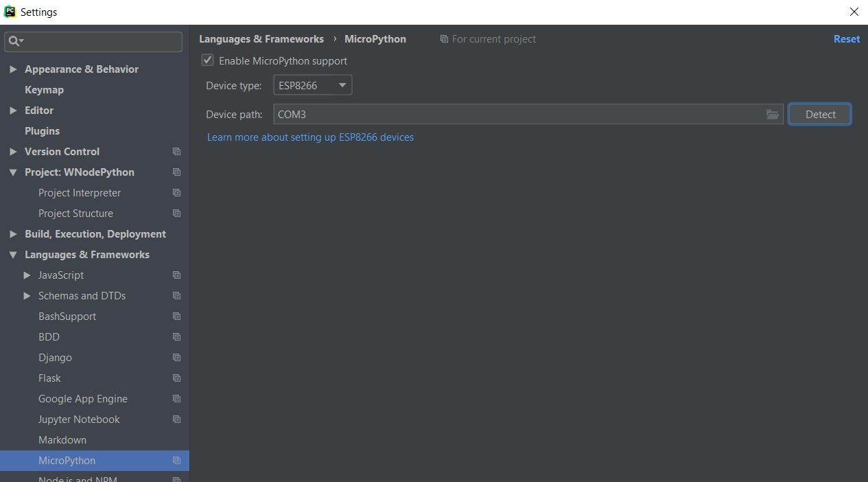
Task: Click the search magnifier icon in settings
Action: coord(14,41)
